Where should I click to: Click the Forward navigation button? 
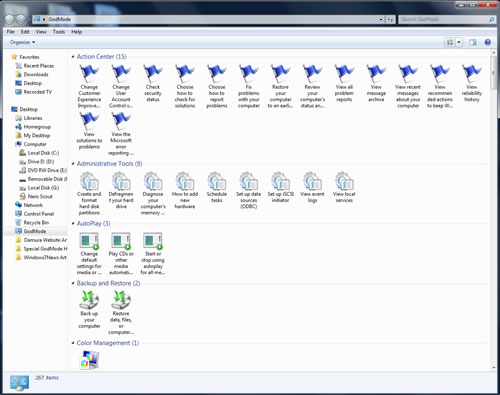(21, 20)
